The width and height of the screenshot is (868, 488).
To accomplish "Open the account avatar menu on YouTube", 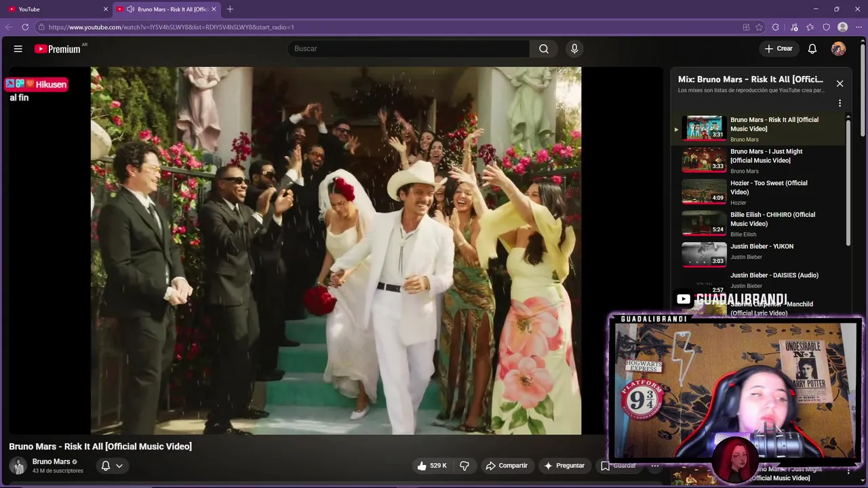I will tap(839, 49).
